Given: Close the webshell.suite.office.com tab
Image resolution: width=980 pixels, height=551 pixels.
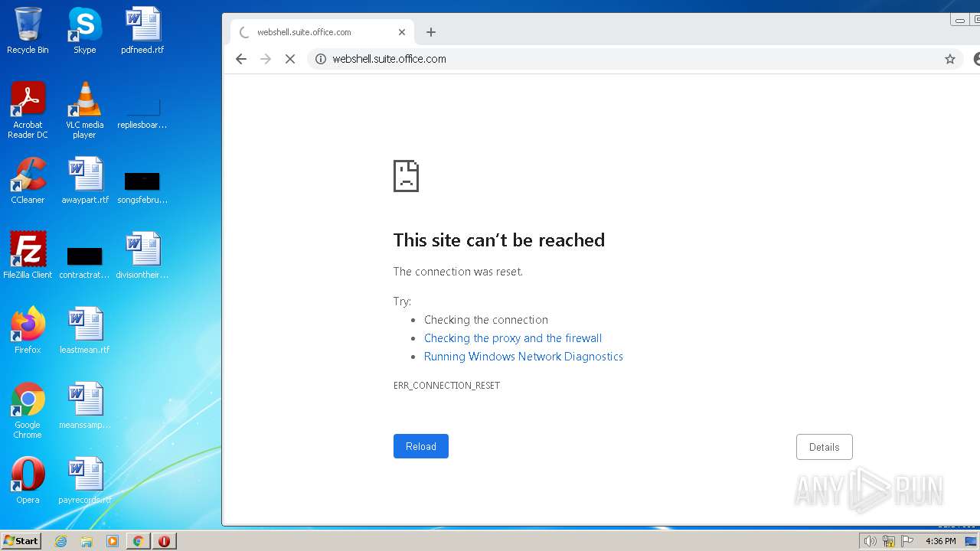Looking at the screenshot, I should coord(402,32).
